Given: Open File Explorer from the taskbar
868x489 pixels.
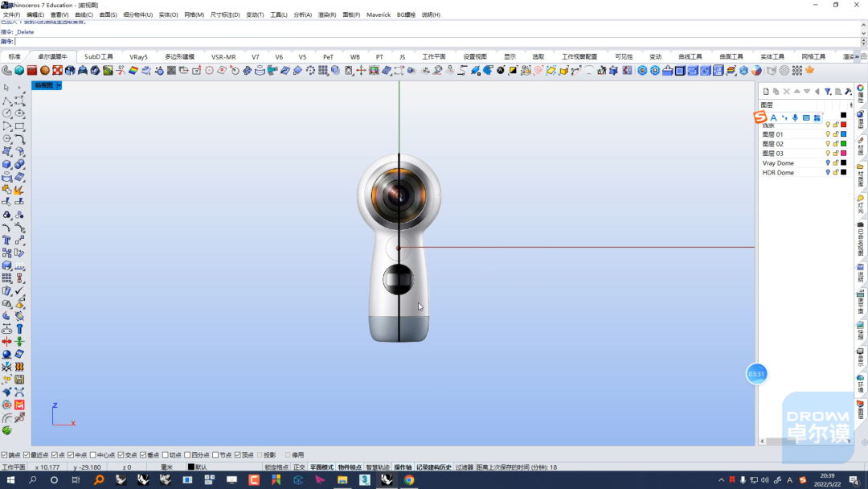Looking at the screenshot, I should click(x=342, y=480).
